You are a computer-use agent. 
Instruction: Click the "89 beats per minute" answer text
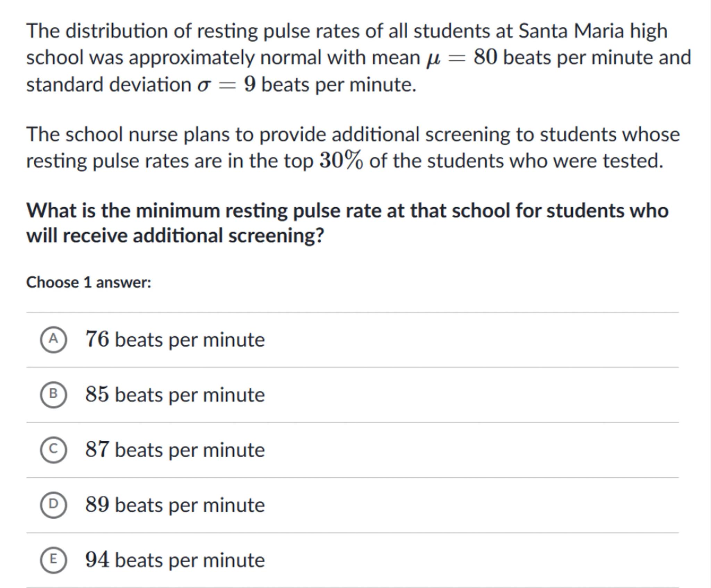point(175,505)
